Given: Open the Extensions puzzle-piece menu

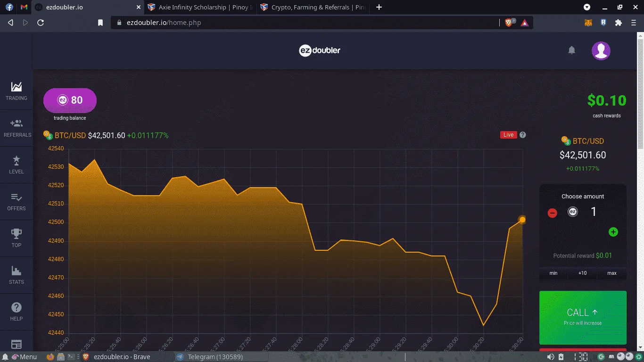Looking at the screenshot, I should tap(619, 22).
